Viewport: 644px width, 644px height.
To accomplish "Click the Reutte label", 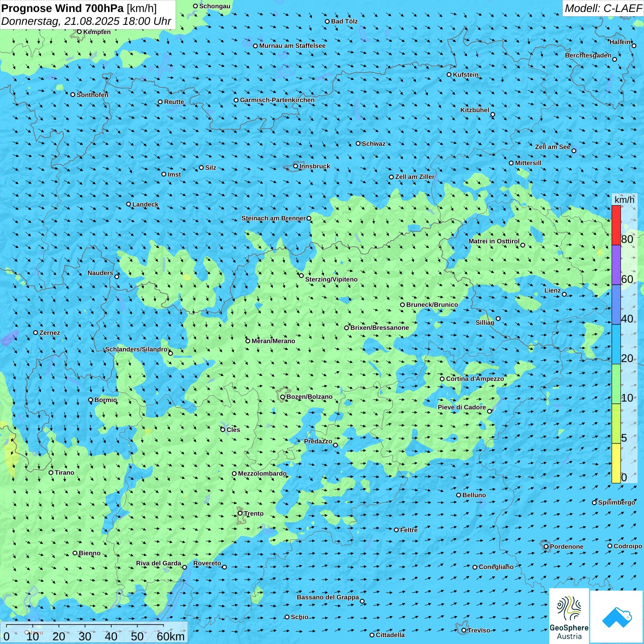I will click(174, 102).
